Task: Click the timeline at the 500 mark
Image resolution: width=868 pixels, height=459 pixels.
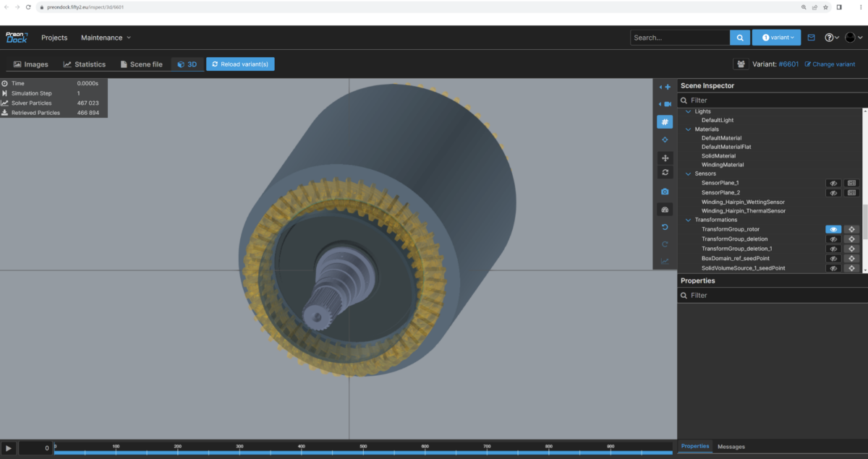Action: (364, 451)
